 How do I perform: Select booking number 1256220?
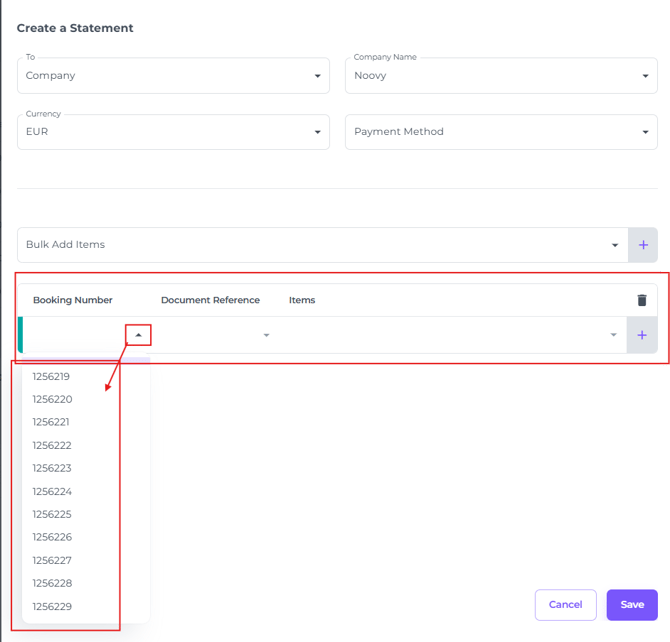point(51,399)
